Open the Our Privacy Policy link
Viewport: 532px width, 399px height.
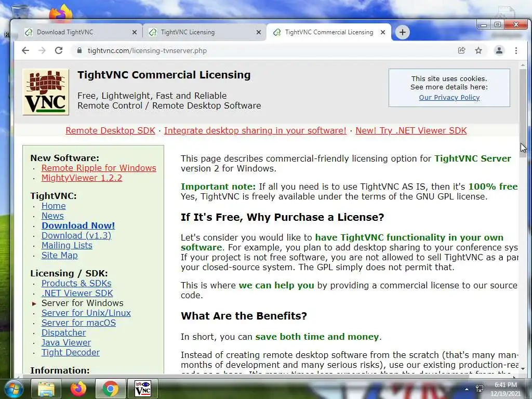(x=449, y=97)
